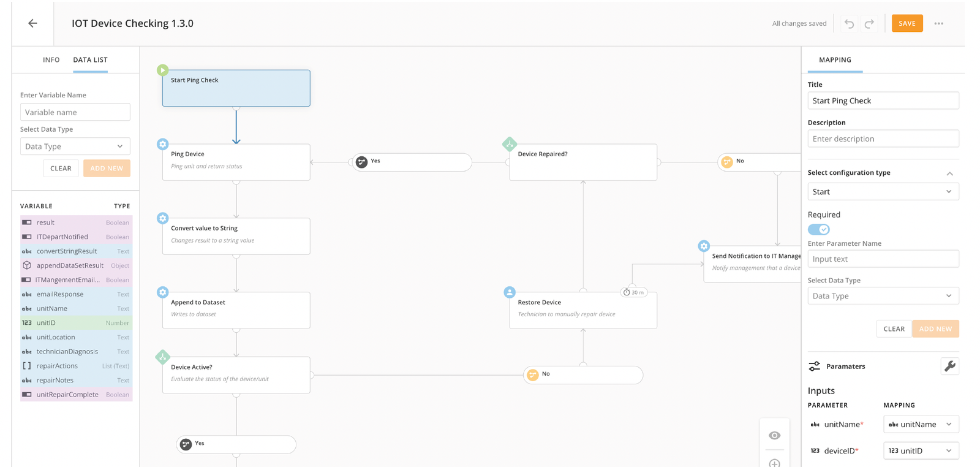Collapse the Select configuration type section
This screenshot has height=467, width=980.
tap(949, 173)
